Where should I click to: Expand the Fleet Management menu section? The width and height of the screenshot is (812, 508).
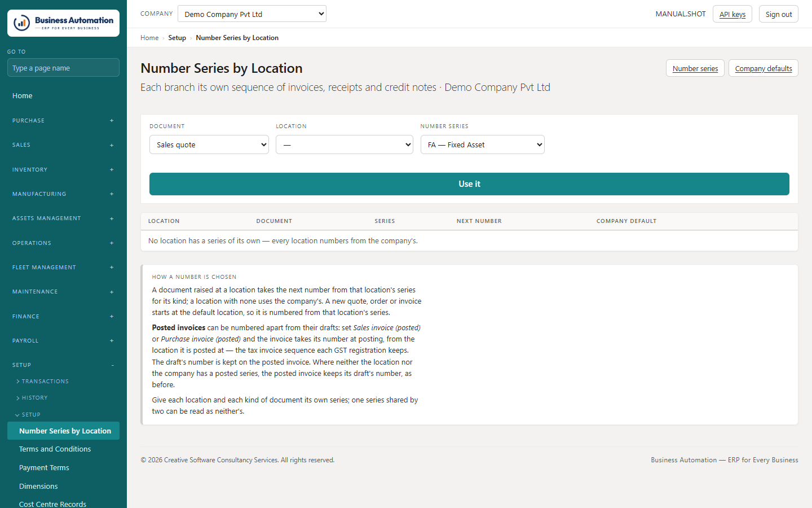click(x=63, y=267)
